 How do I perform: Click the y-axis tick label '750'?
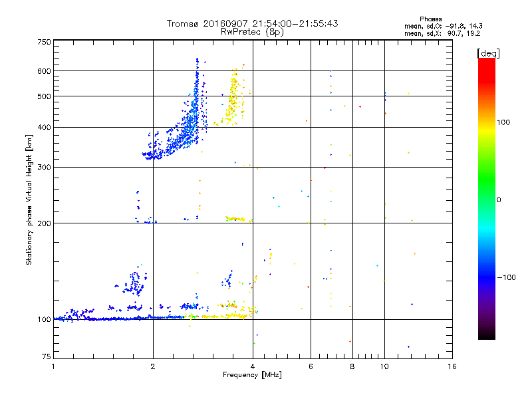(44, 42)
